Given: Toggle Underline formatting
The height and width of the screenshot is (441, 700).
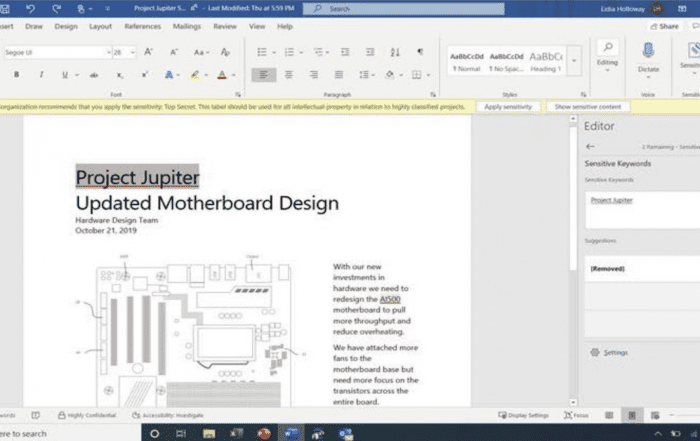Looking at the screenshot, I should [65, 75].
